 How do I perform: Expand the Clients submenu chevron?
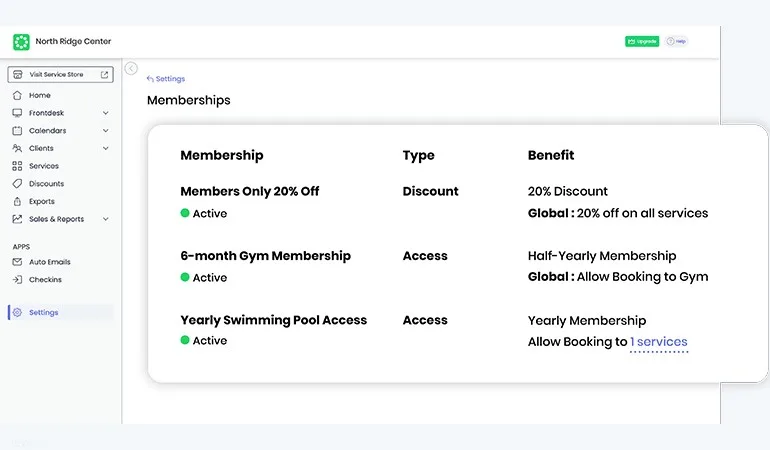pyautogui.click(x=106, y=148)
